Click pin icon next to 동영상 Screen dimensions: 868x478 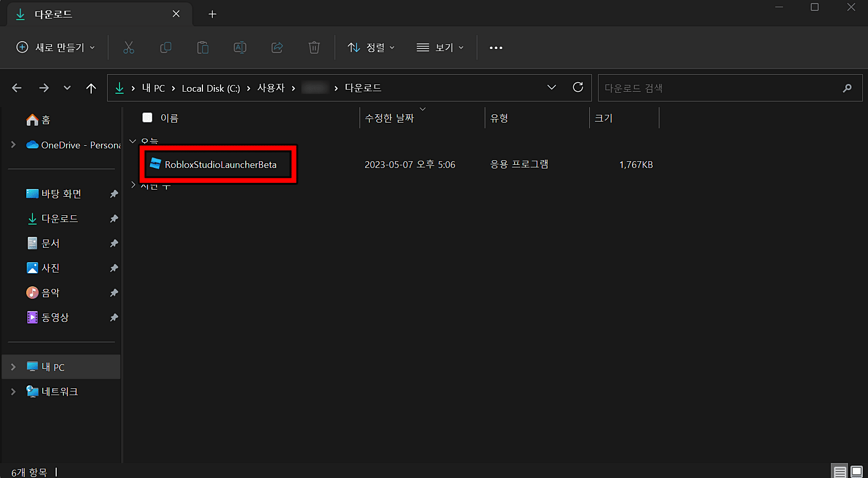tap(114, 317)
